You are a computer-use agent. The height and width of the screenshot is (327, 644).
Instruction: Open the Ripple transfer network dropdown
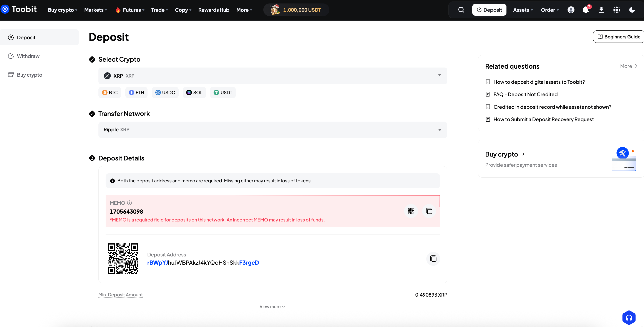(272, 130)
